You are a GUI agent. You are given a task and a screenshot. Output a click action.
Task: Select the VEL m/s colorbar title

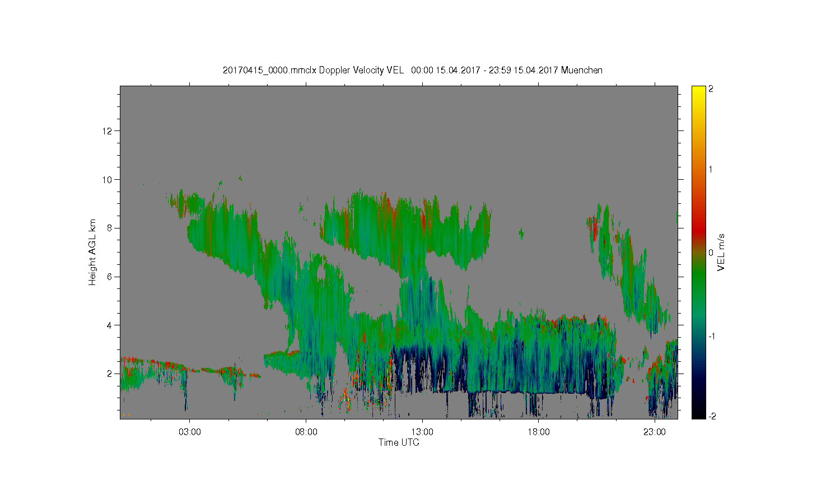(x=721, y=252)
